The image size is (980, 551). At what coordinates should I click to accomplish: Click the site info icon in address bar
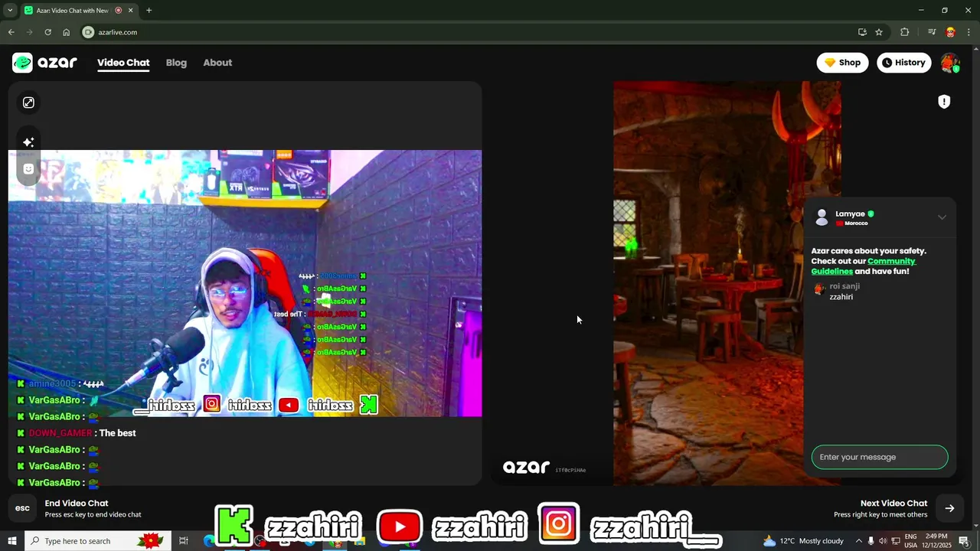pyautogui.click(x=88, y=32)
